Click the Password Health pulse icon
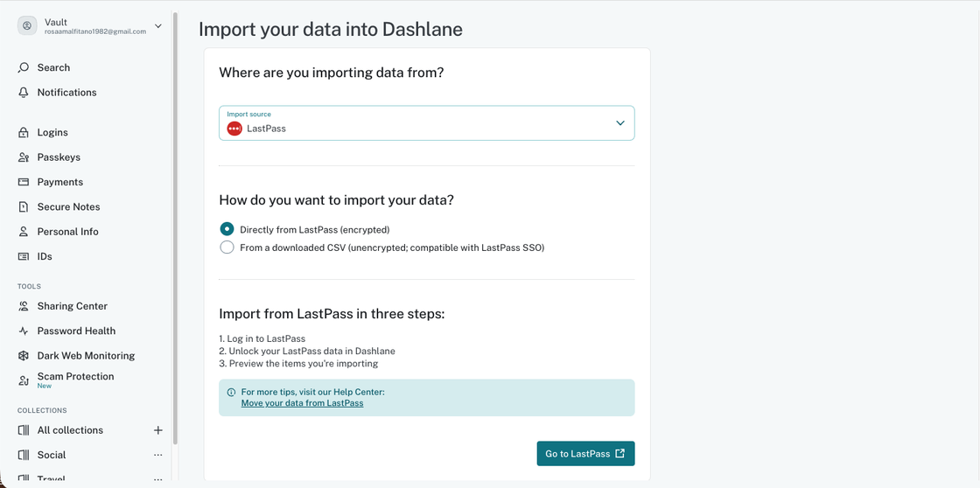Viewport: 980px width, 488px height. pos(24,331)
